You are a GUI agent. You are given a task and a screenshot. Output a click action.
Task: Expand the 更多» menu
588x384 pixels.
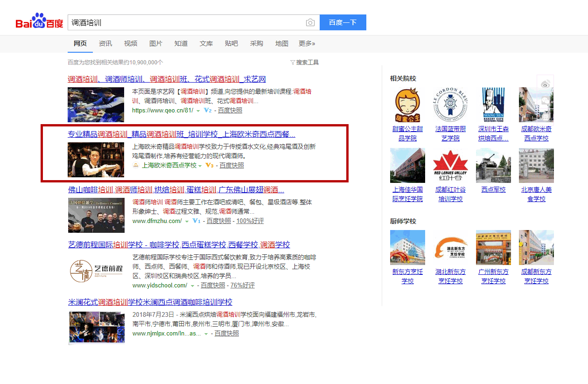coord(307,43)
